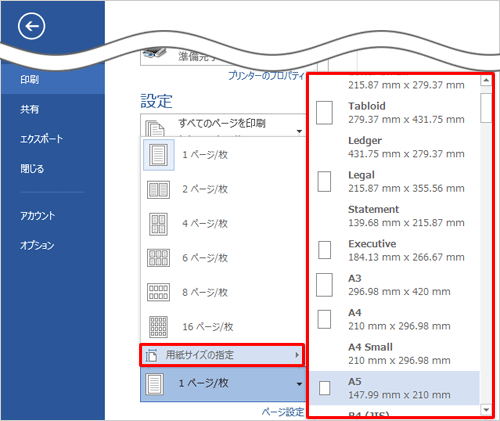Select the Legal paper size
The image size is (500, 421).
tap(395, 182)
